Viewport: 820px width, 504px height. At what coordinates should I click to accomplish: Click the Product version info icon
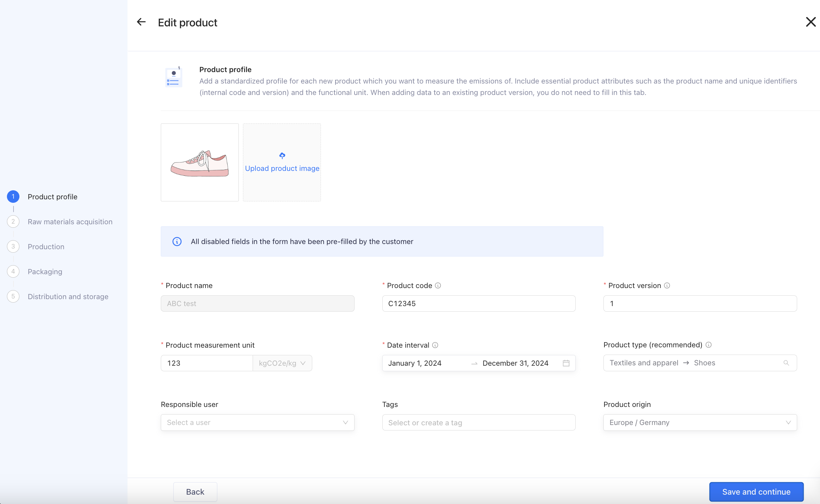[x=667, y=286]
